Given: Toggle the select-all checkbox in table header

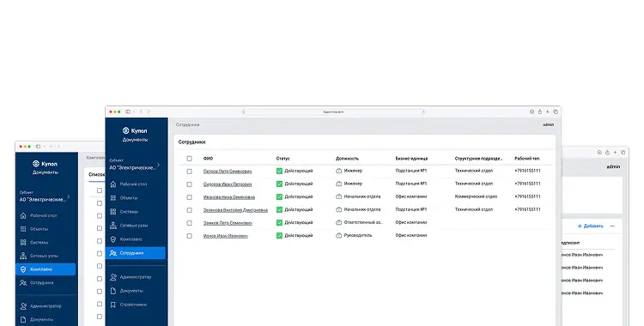Looking at the screenshot, I should click(190, 159).
